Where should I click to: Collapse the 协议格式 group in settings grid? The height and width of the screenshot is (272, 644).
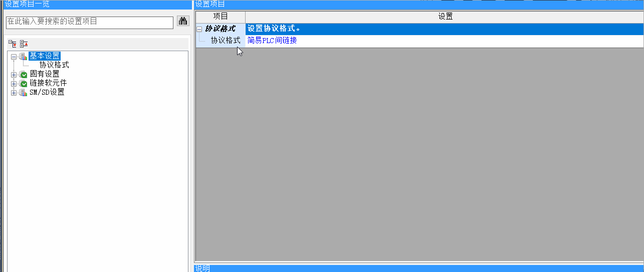click(x=199, y=29)
